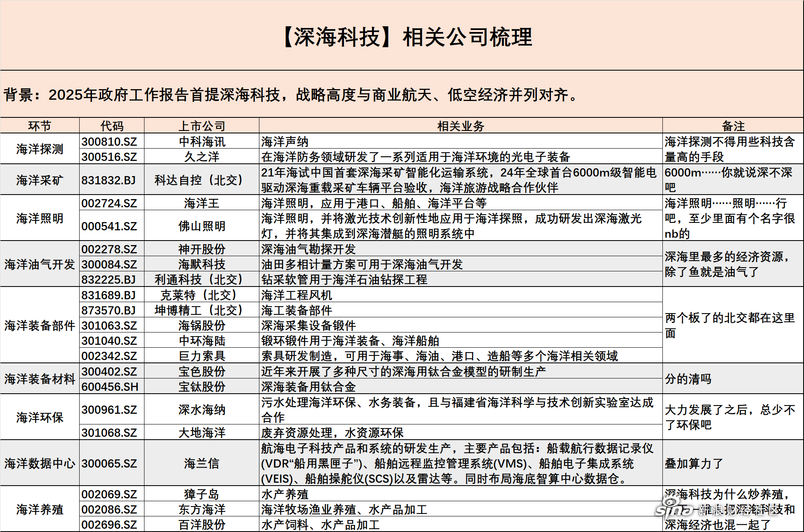Select the 海洋数据中心 category cell
Screen dimensions: 804x532
(x=40, y=463)
